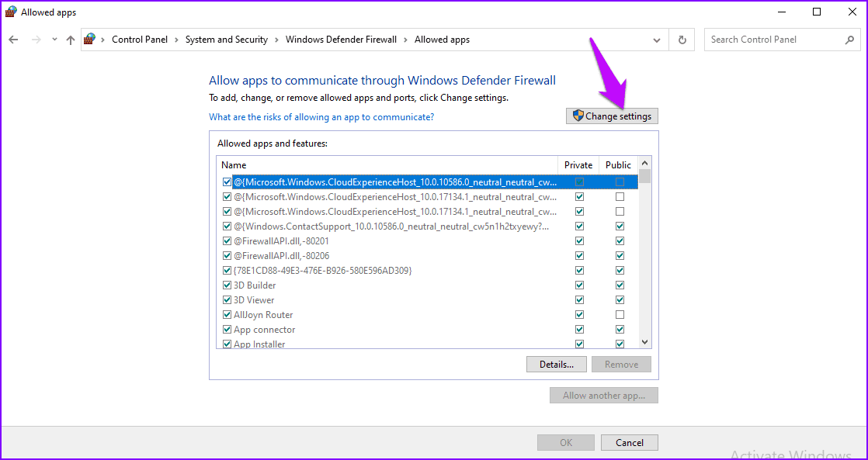
Task: Maximize the Allowed apps window
Action: [x=817, y=12]
